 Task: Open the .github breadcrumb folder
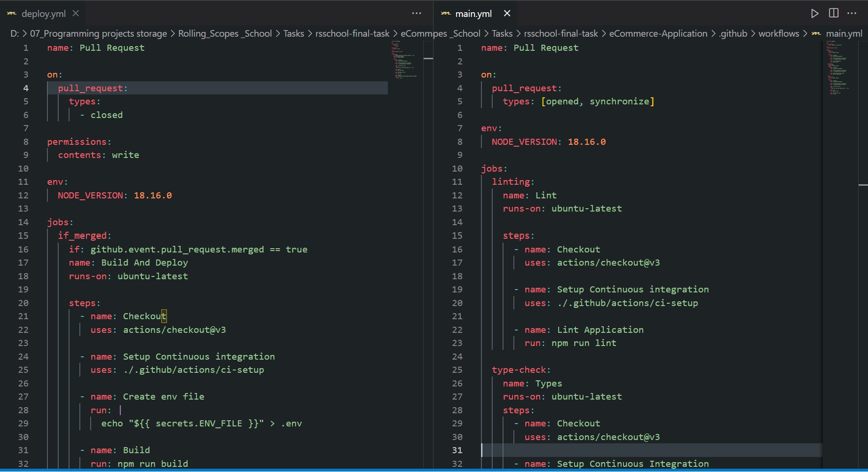coord(733,33)
